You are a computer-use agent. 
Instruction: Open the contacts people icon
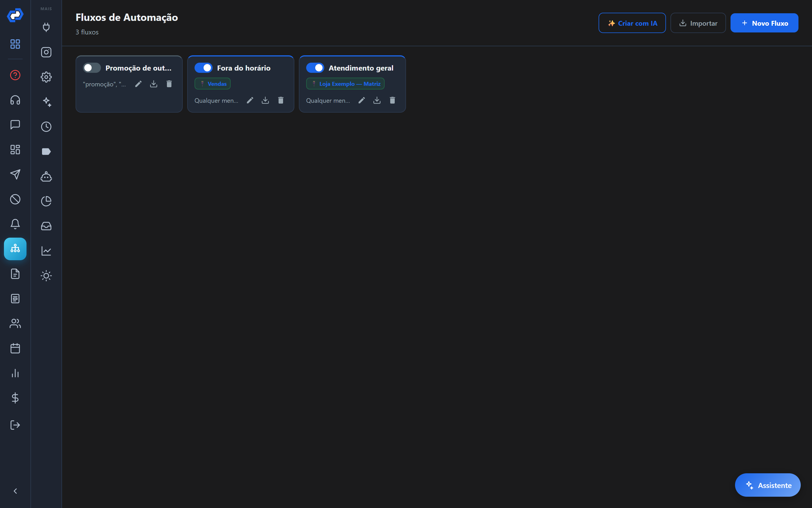[15, 323]
